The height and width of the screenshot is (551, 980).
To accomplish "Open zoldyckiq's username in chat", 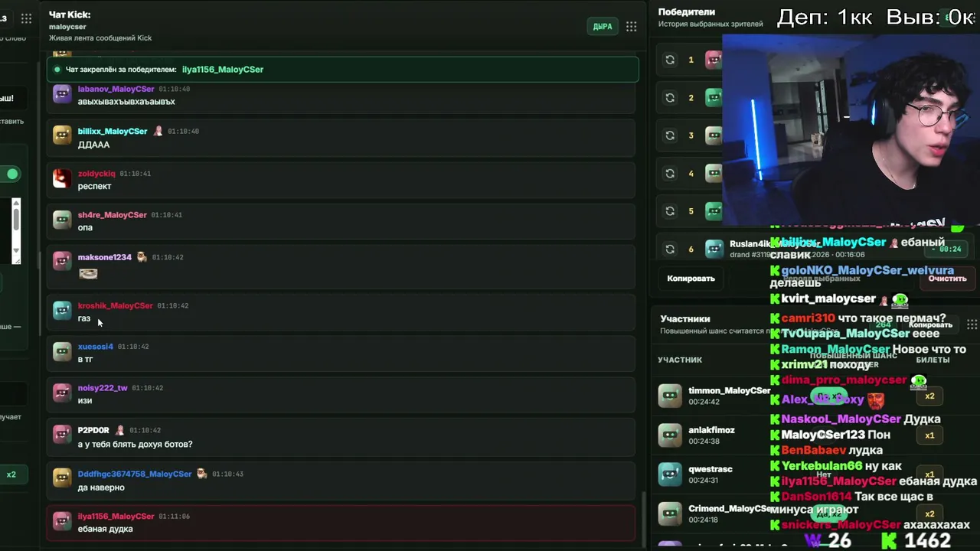I will (x=96, y=174).
